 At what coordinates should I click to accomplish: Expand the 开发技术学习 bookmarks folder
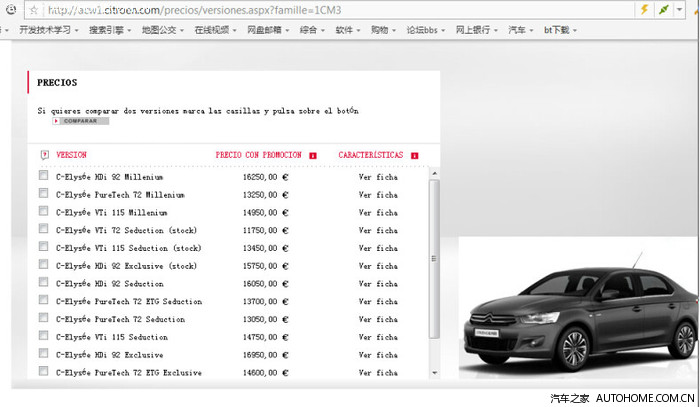45,30
